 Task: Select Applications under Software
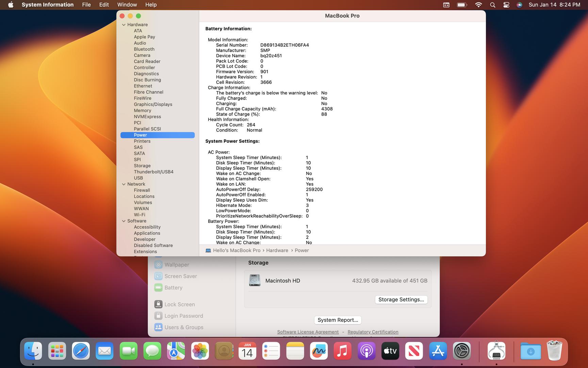click(x=147, y=233)
